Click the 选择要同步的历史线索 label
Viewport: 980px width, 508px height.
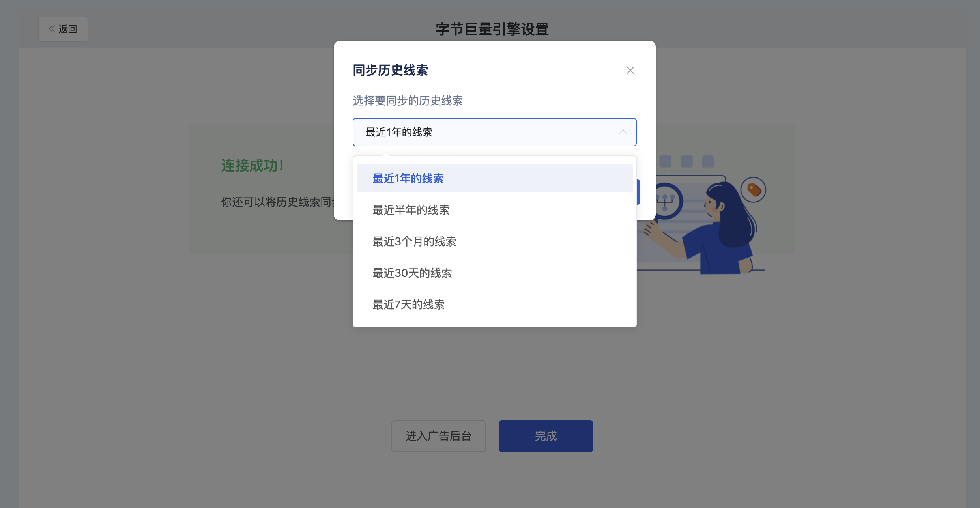(x=408, y=101)
